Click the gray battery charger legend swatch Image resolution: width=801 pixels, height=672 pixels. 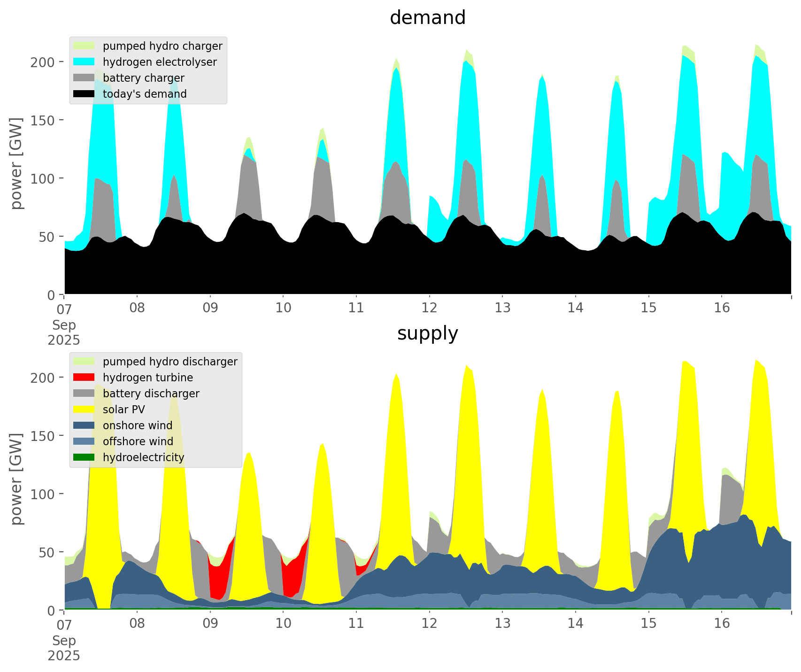tap(84, 78)
